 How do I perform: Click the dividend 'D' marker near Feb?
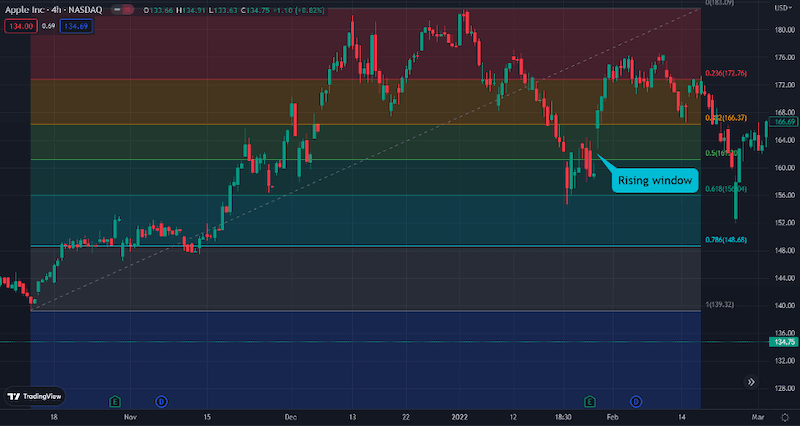coord(636,402)
